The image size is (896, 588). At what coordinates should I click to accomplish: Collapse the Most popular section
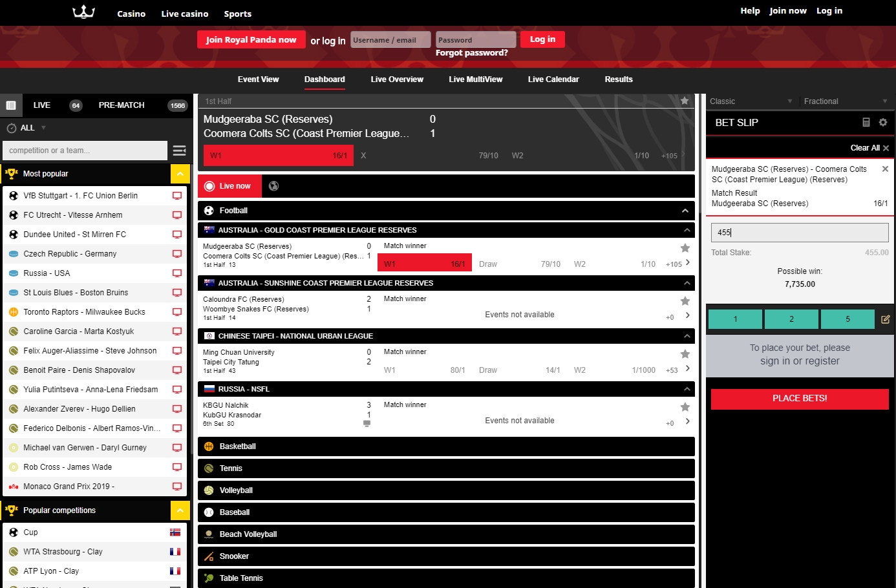[180, 174]
